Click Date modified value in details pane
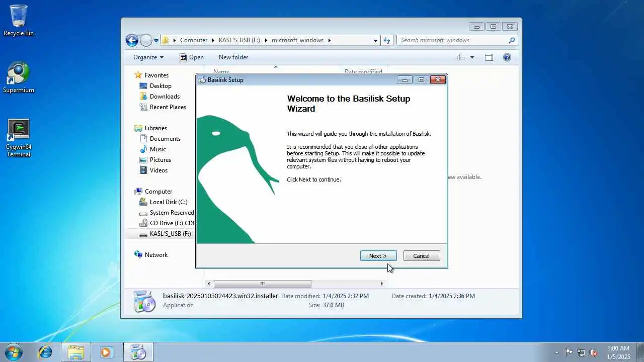Image resolution: width=644 pixels, height=362 pixels. pyautogui.click(x=346, y=296)
